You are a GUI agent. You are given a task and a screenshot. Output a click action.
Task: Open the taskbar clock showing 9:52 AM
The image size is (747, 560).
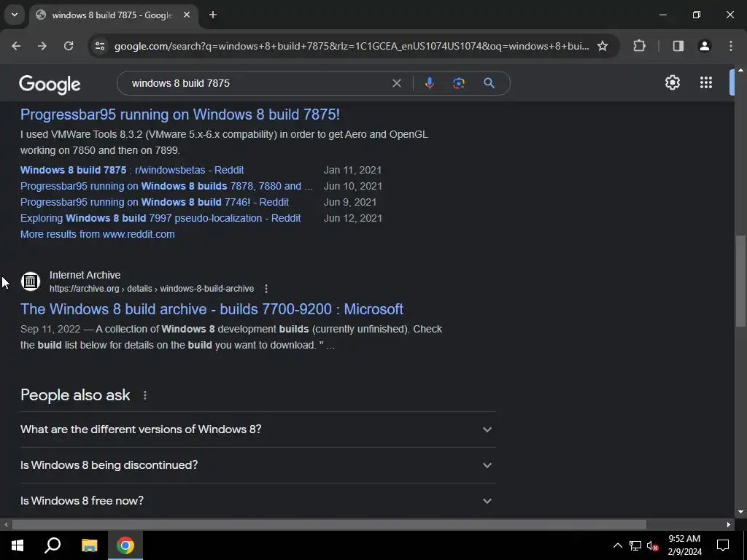point(684,545)
